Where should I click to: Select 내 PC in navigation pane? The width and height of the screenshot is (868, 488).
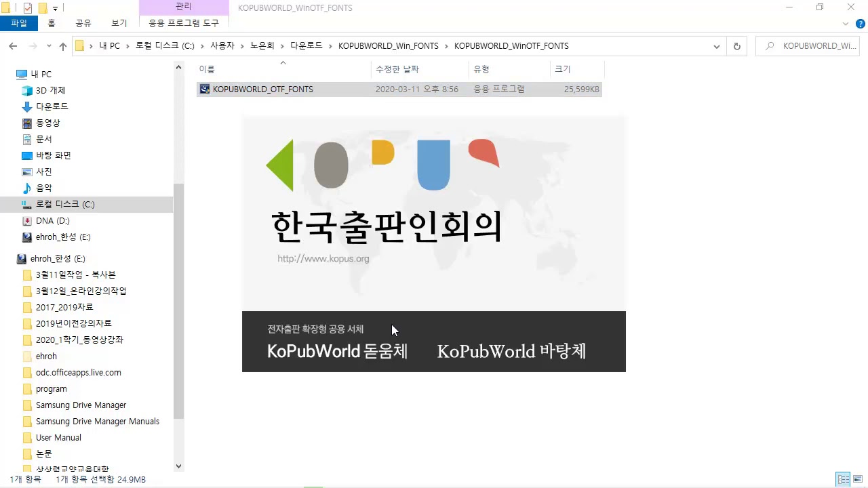point(41,74)
